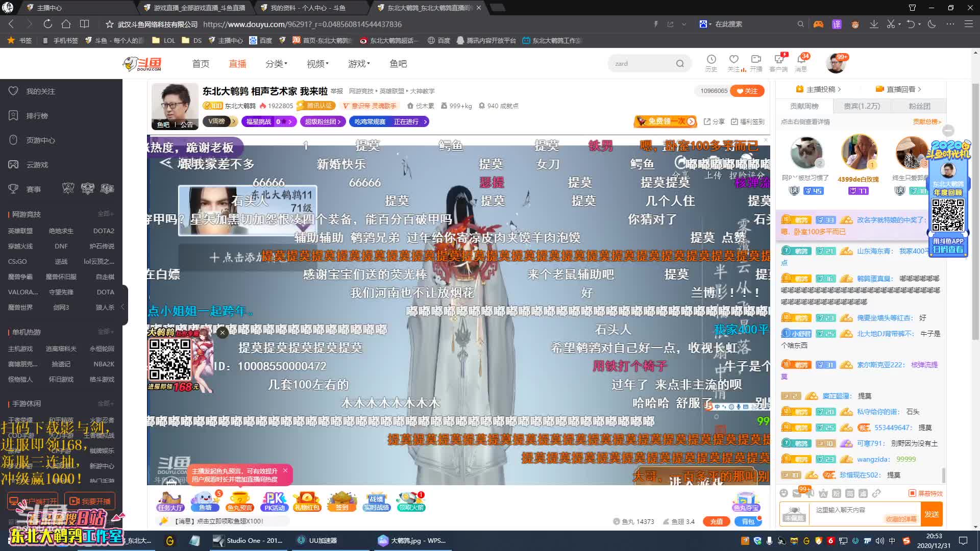Open 超级粉丝团 badge button
980x551 pixels.
pos(323,121)
